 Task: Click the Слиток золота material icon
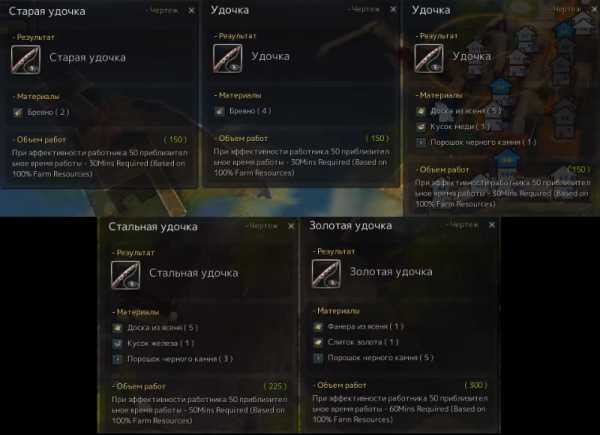point(318,342)
